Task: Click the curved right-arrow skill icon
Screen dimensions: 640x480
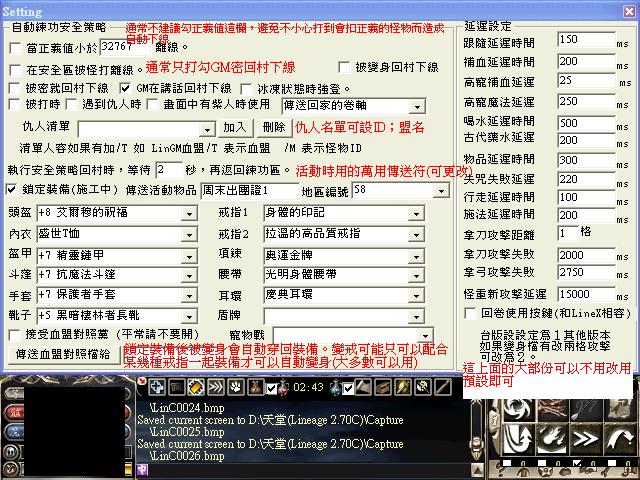Action: 619,438
